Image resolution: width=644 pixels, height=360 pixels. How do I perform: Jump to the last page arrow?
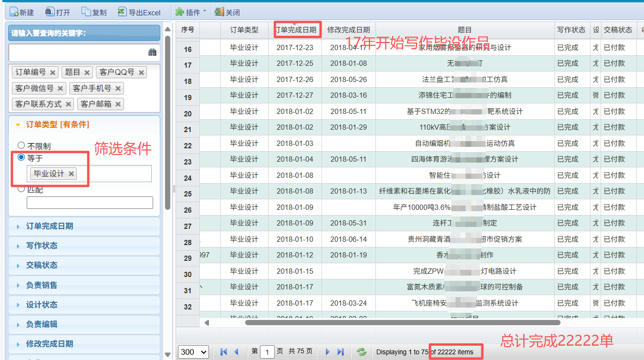pos(340,352)
